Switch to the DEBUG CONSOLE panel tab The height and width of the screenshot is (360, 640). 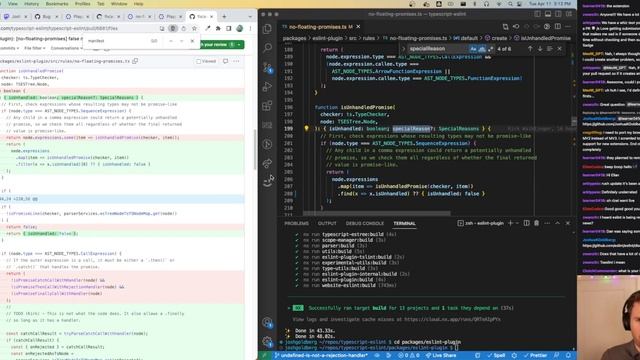[364, 223]
